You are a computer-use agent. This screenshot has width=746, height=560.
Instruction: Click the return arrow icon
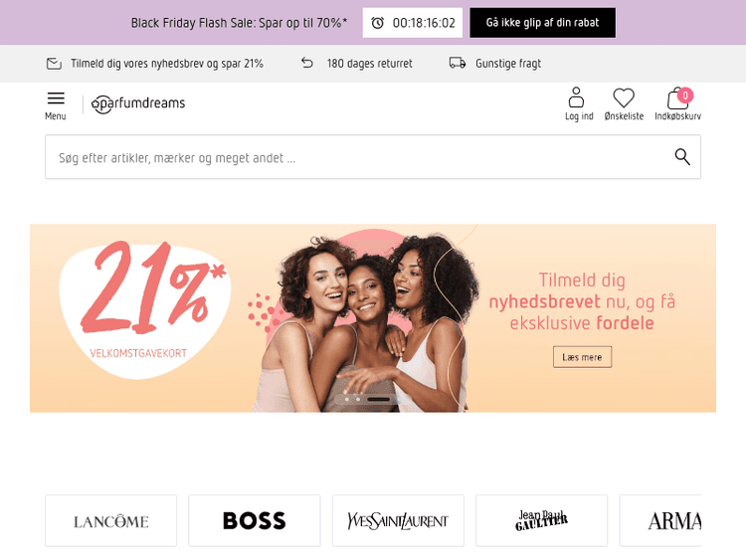307,63
